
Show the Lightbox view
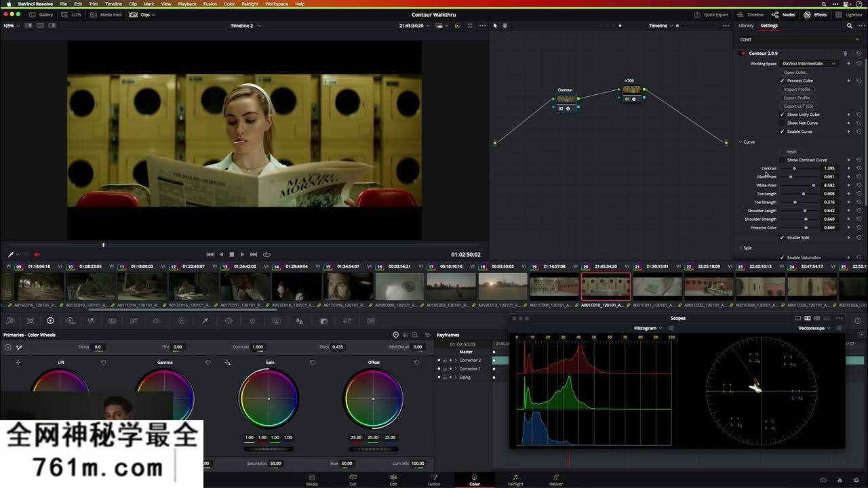tap(850, 14)
